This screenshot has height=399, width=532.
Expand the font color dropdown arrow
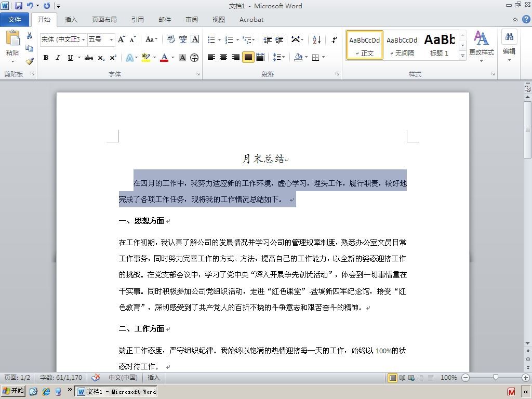(x=172, y=58)
